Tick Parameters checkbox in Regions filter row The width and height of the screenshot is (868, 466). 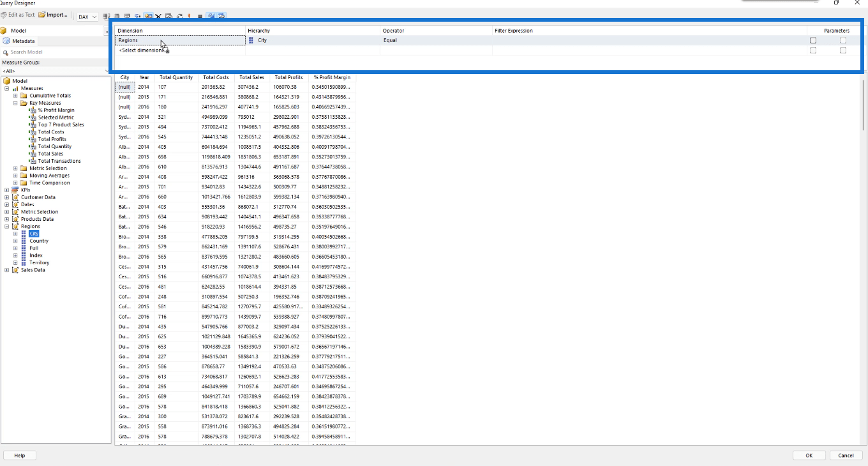(x=843, y=40)
